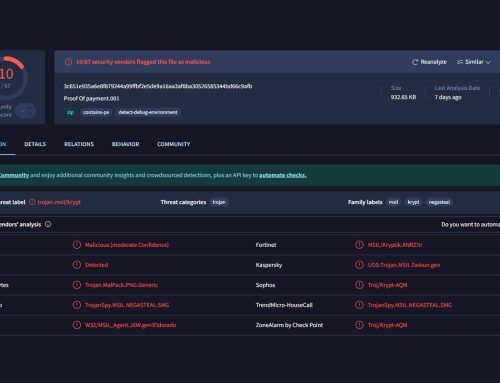Click the Fortinet vendor name
The height and width of the screenshot is (383, 500).
(x=266, y=245)
